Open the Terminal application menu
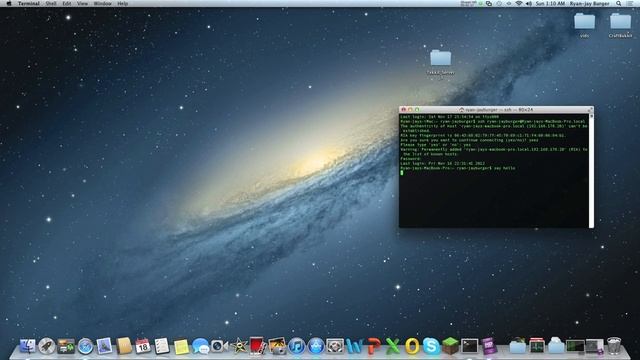640x360 pixels. (x=29, y=3)
